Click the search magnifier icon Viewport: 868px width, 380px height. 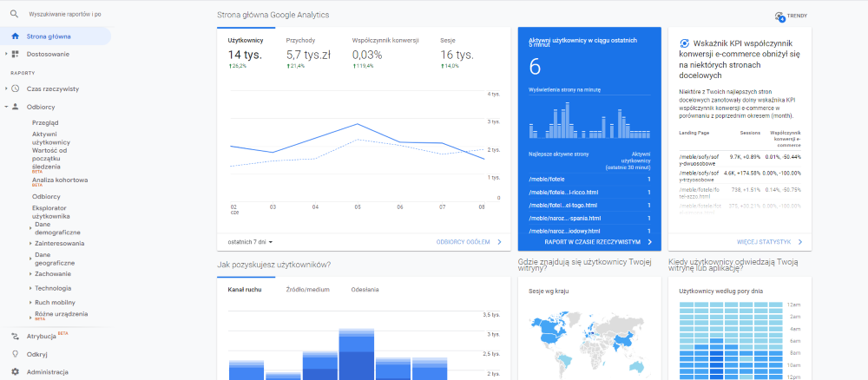coord(15,14)
